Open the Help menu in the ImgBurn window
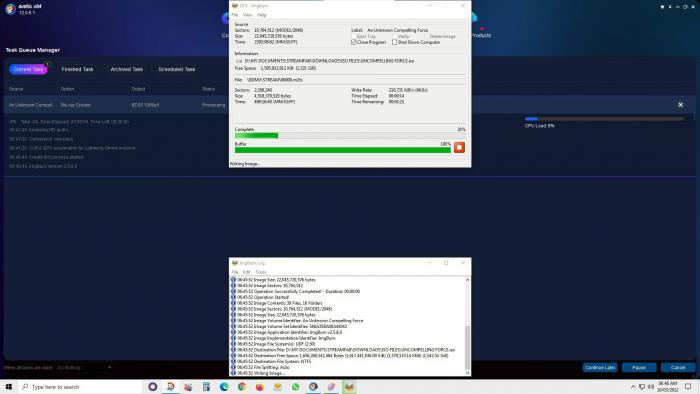Viewport: 700px width, 394px height. (x=262, y=15)
